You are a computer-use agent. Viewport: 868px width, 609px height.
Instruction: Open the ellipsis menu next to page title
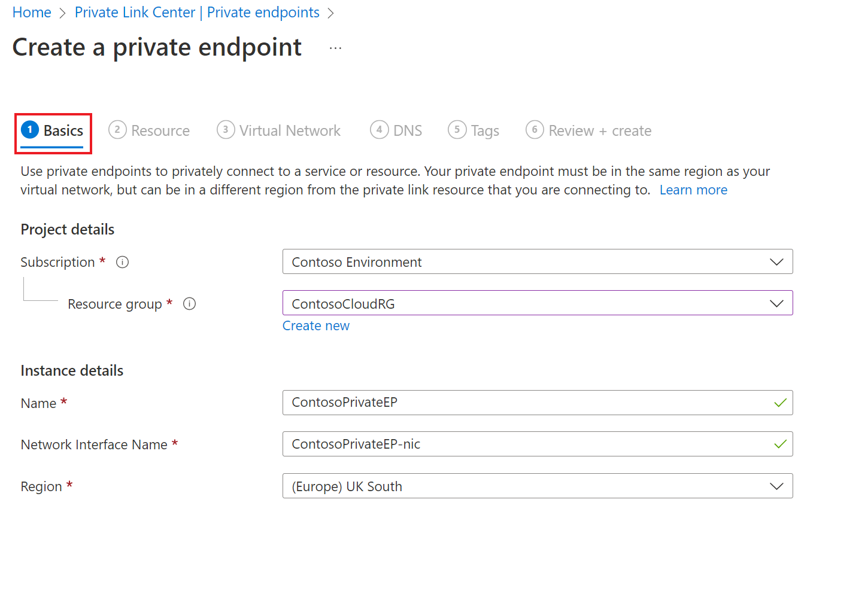pos(335,47)
